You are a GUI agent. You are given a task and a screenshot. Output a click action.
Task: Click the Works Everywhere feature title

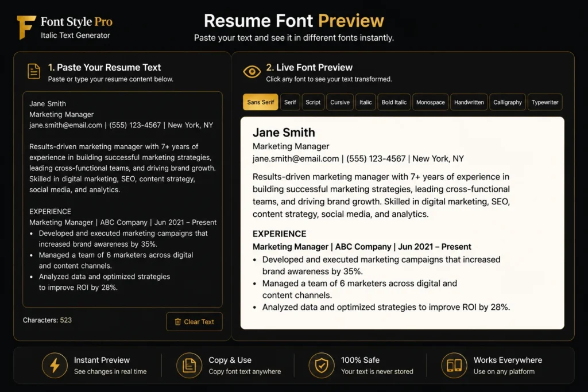[508, 360]
